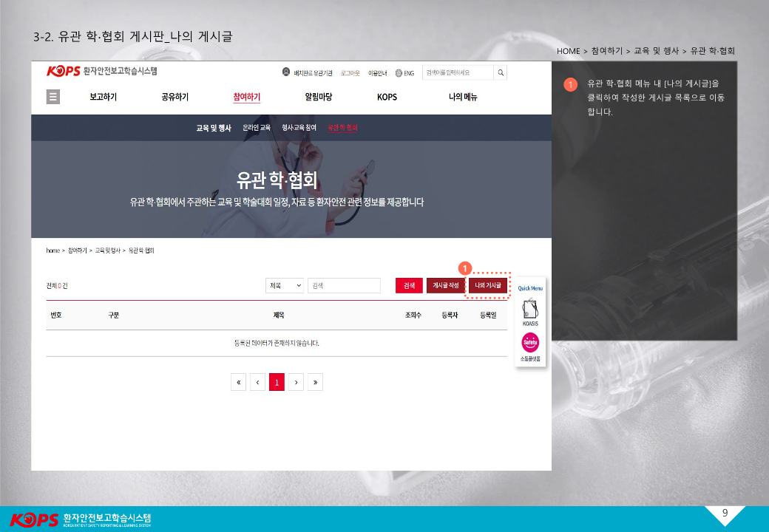Click next page arrow in pagination

(296, 382)
